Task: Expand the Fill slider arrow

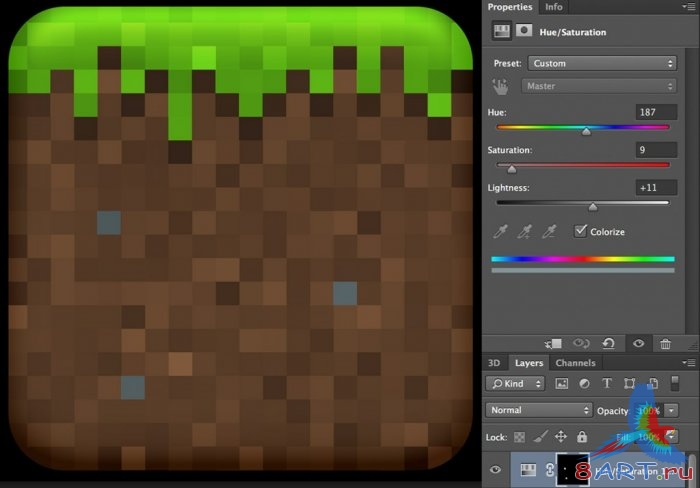Action: [671, 436]
